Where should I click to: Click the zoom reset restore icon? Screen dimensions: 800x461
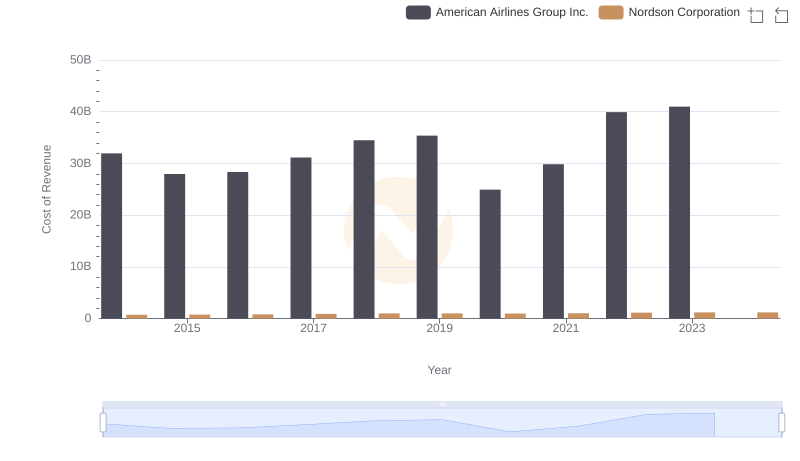pyautogui.click(x=781, y=15)
